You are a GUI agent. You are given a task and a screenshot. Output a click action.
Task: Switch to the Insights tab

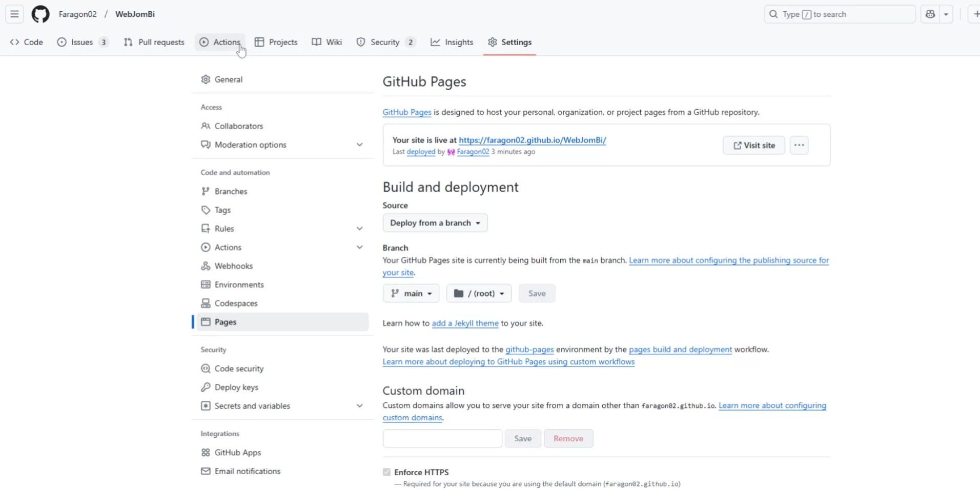pyautogui.click(x=452, y=43)
